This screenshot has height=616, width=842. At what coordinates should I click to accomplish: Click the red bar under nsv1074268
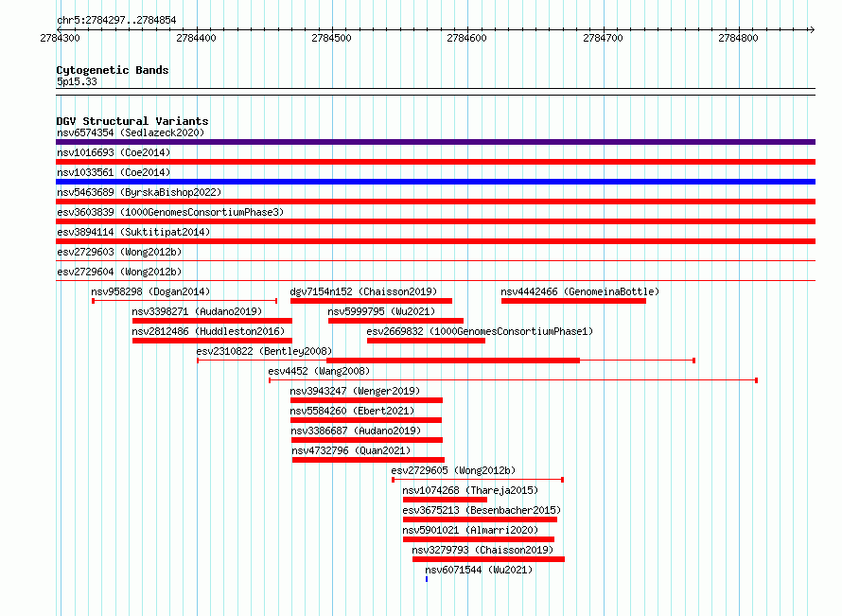tap(446, 500)
